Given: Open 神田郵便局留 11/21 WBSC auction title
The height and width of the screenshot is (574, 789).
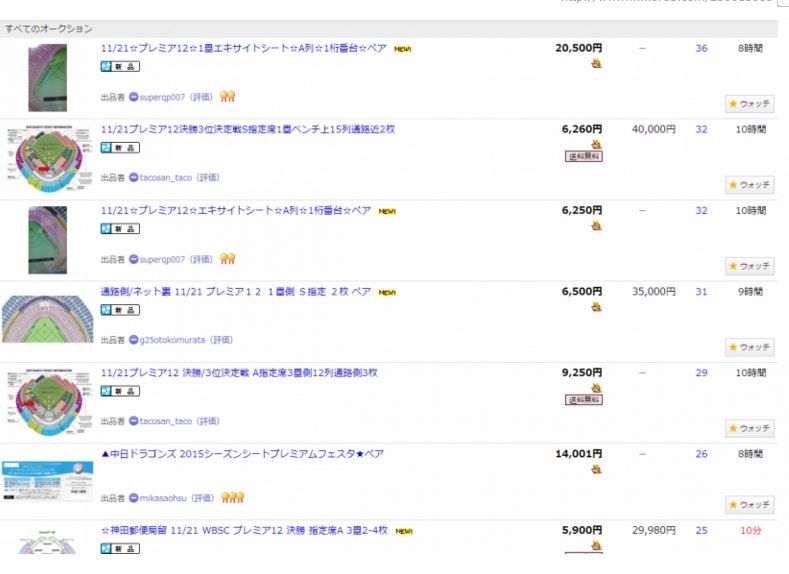Looking at the screenshot, I should click(244, 530).
